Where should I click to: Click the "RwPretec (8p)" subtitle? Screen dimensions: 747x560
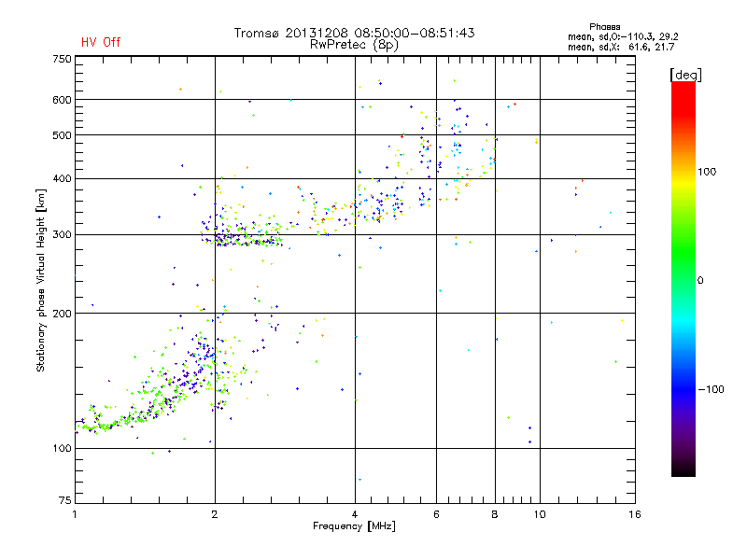coord(354,45)
